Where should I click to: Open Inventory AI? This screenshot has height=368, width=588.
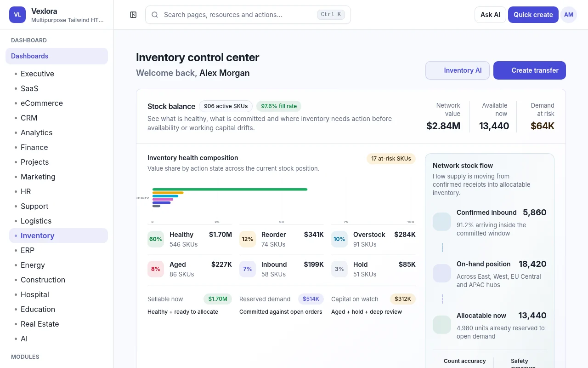[x=458, y=70]
